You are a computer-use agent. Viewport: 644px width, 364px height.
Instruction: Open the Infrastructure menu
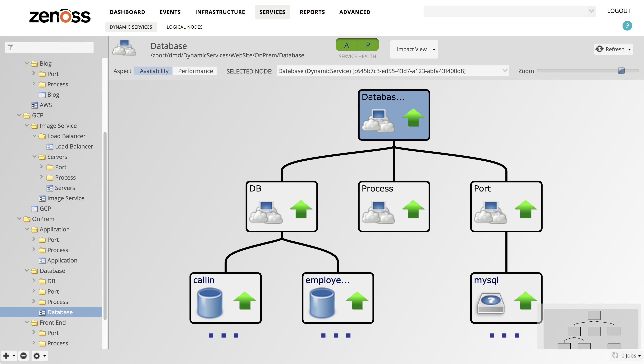(x=220, y=12)
